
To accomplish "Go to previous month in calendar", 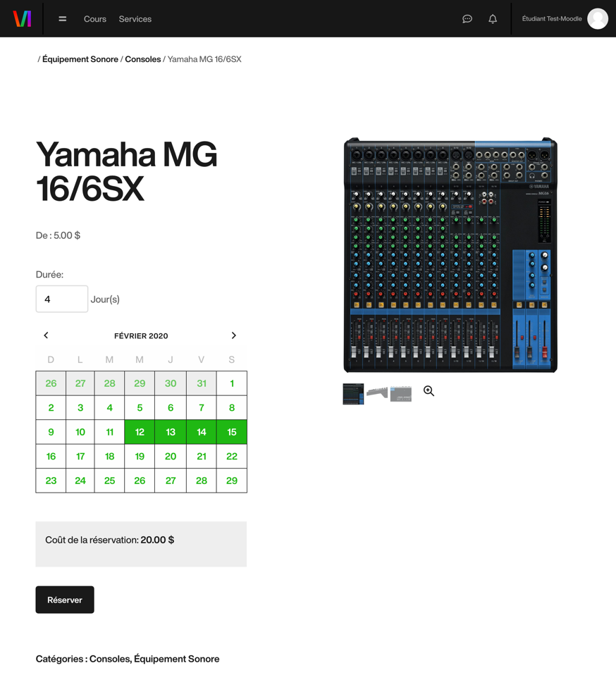I will point(47,335).
